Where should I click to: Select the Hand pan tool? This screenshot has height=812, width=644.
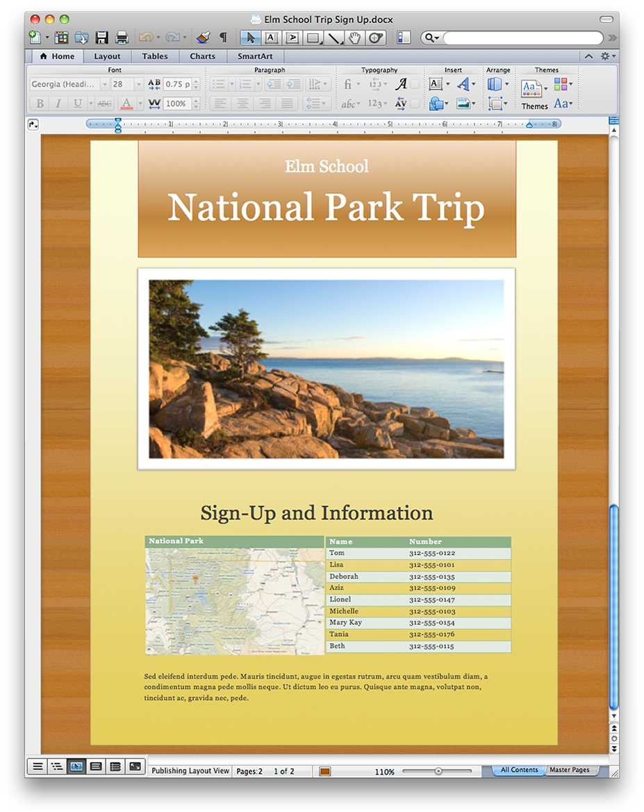tap(355, 38)
